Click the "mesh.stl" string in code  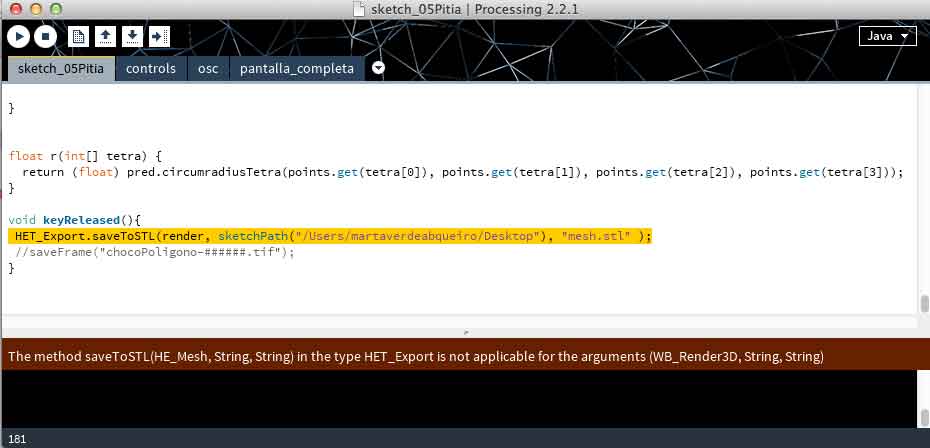pyautogui.click(x=596, y=236)
